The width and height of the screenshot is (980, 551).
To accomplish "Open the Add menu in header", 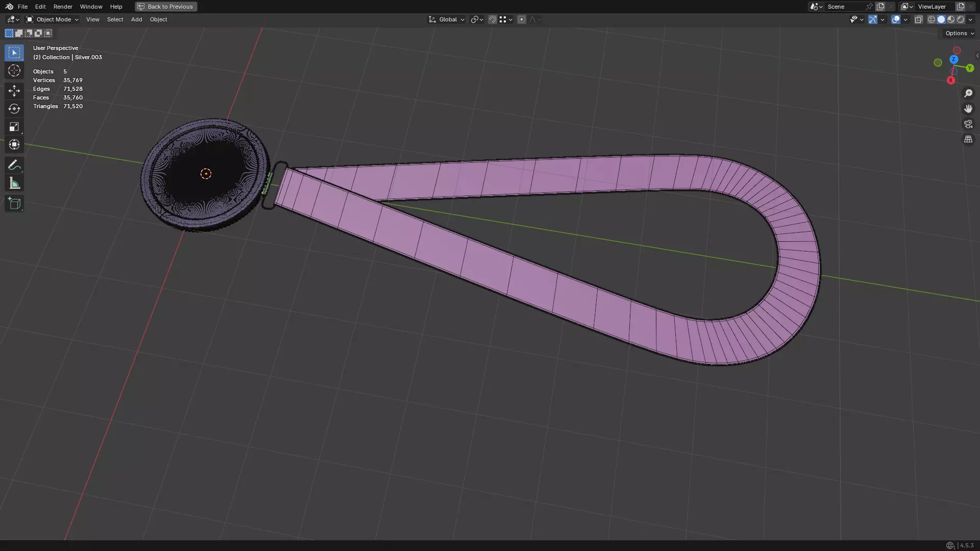I will click(x=136, y=19).
